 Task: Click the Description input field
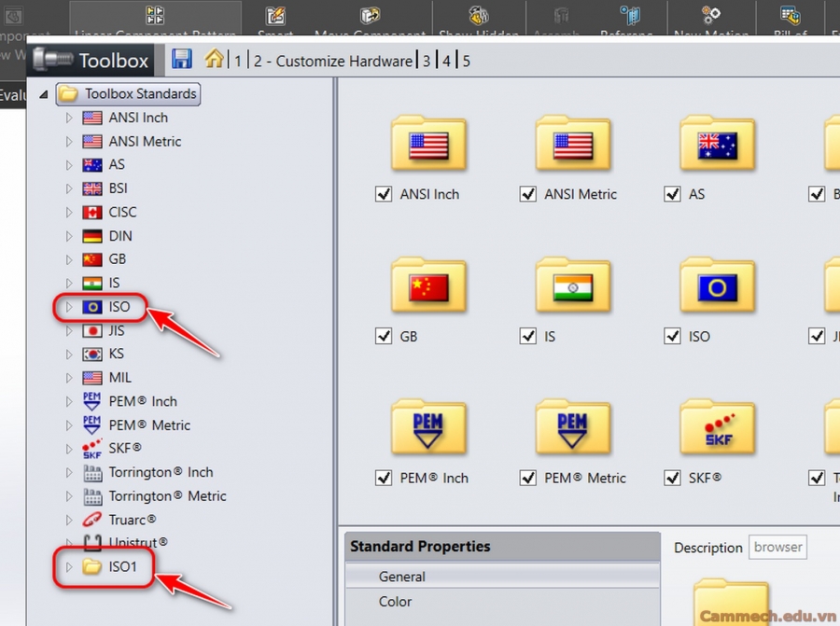tap(777, 548)
